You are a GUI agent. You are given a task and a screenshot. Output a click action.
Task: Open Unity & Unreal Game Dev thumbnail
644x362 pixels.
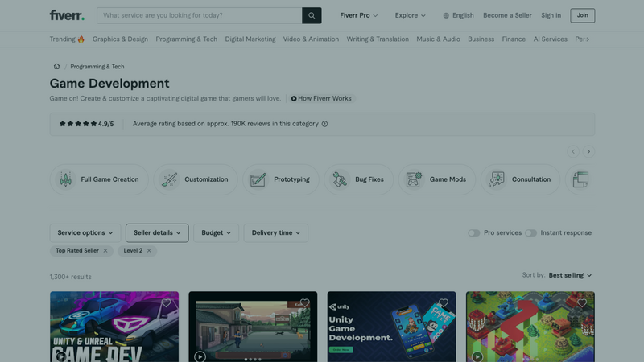[x=114, y=327]
